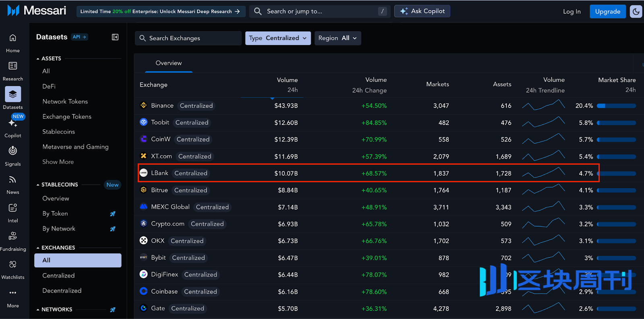Switch to the Overview tab

(169, 63)
